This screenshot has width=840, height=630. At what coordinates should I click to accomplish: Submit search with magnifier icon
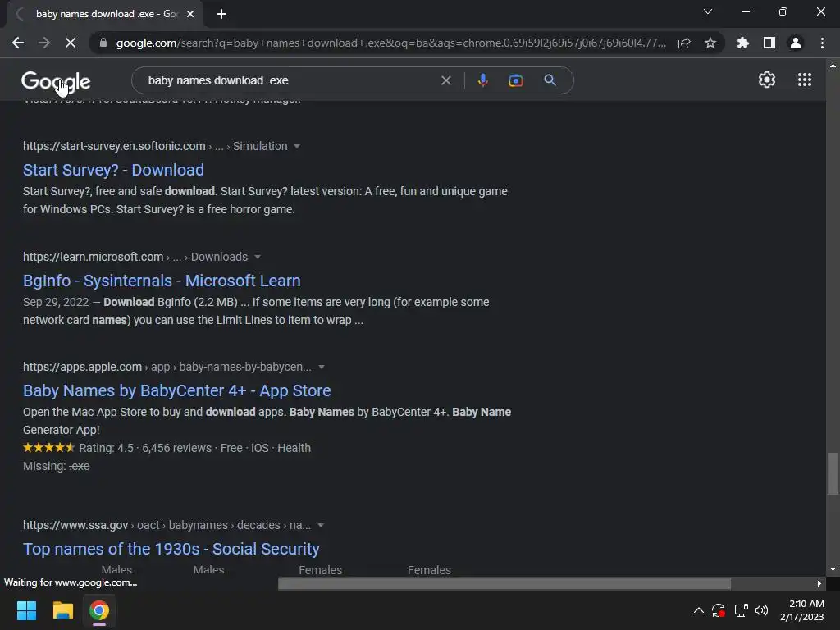(x=550, y=80)
